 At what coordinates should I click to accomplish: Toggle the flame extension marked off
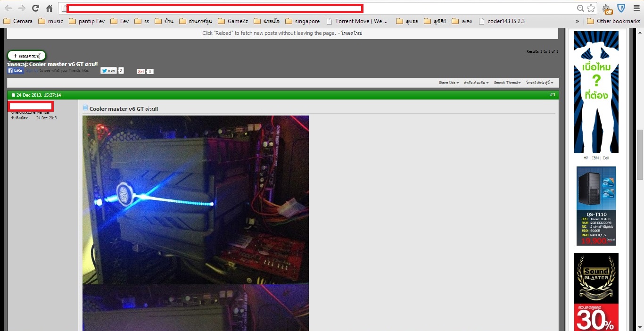pyautogui.click(x=607, y=8)
